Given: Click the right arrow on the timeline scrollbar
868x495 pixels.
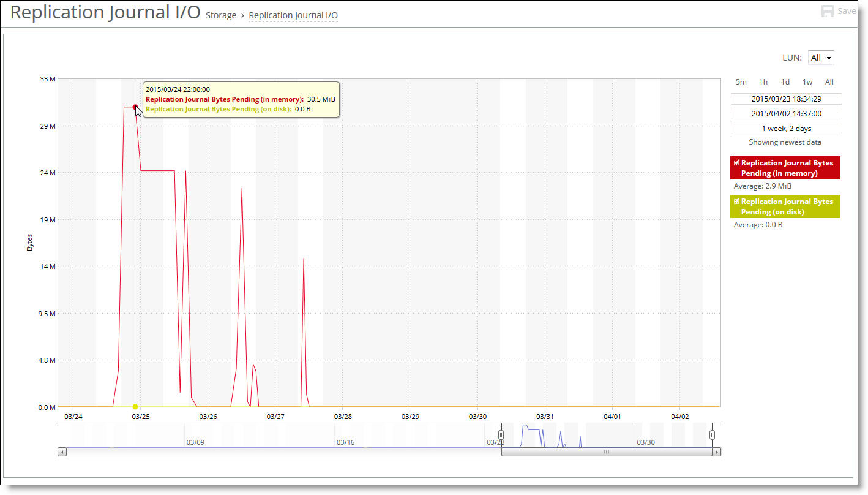Looking at the screenshot, I should (x=716, y=452).
